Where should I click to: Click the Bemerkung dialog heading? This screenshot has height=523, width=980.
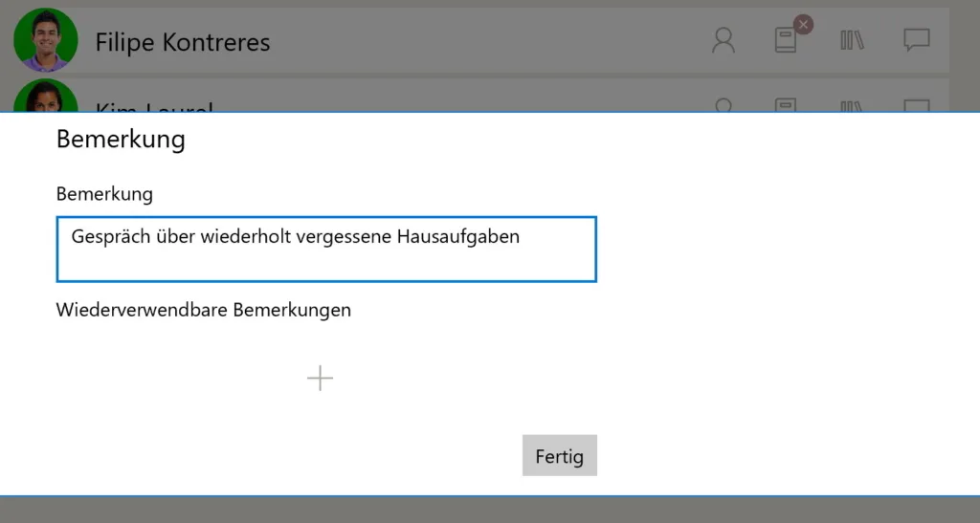tap(121, 140)
